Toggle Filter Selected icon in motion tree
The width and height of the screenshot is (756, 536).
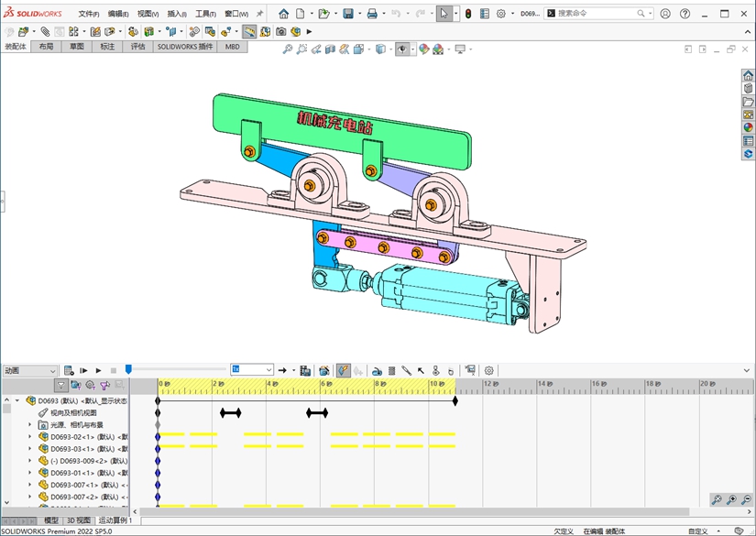coord(104,385)
